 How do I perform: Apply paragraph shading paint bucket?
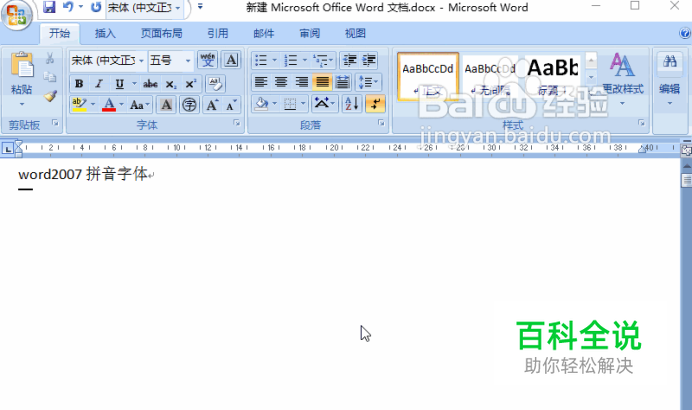point(261,104)
